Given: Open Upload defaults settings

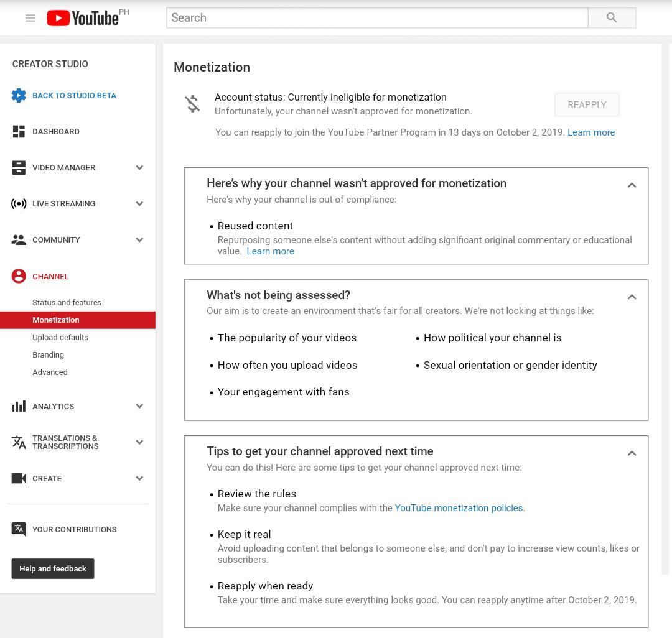Looking at the screenshot, I should coord(60,338).
